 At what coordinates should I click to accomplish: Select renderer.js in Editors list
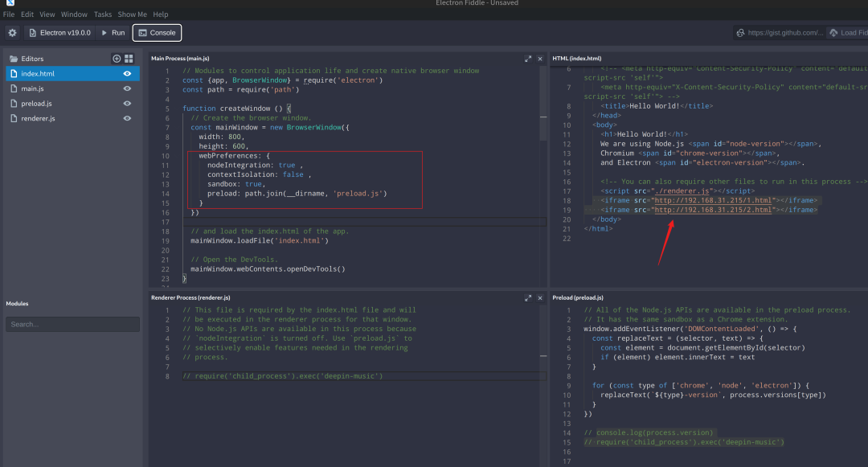72,118
